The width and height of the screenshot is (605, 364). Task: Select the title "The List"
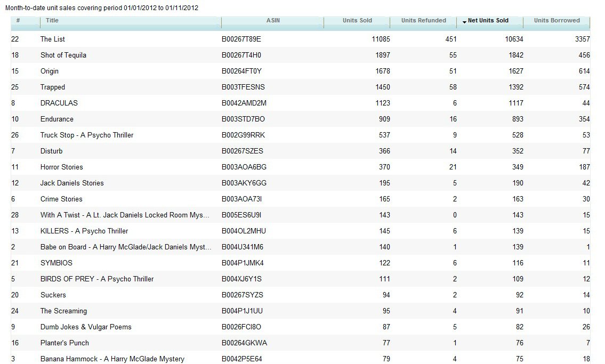click(x=52, y=39)
